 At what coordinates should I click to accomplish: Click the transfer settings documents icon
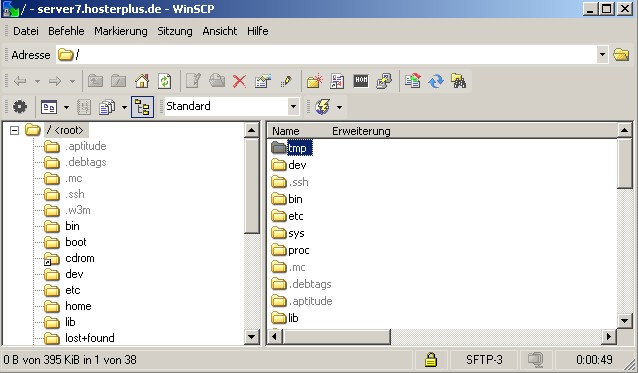107,107
